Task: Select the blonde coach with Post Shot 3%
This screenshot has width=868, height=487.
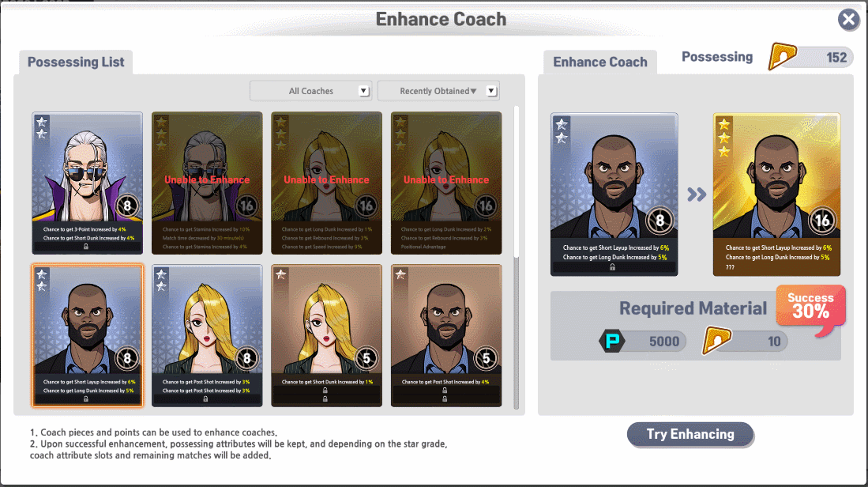Action: point(207,336)
